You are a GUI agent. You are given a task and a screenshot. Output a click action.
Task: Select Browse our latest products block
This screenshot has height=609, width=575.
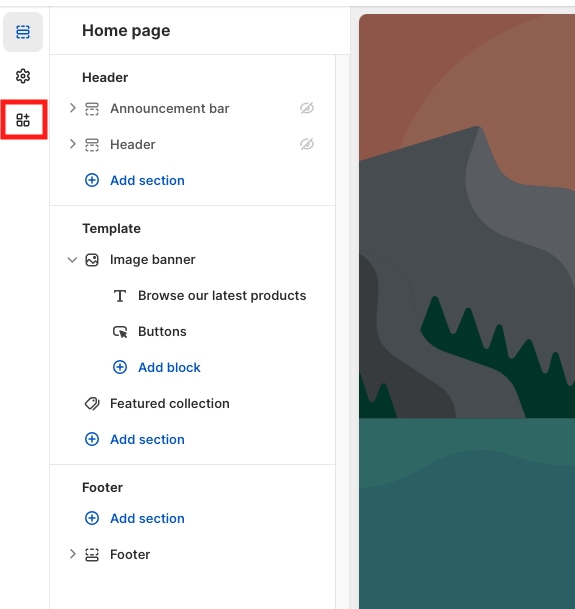pos(222,296)
